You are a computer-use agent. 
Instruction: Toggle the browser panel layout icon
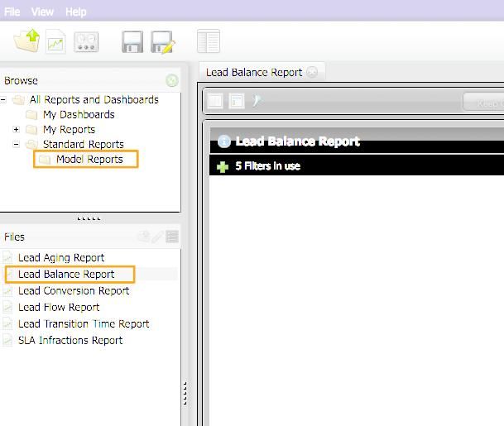(209, 41)
